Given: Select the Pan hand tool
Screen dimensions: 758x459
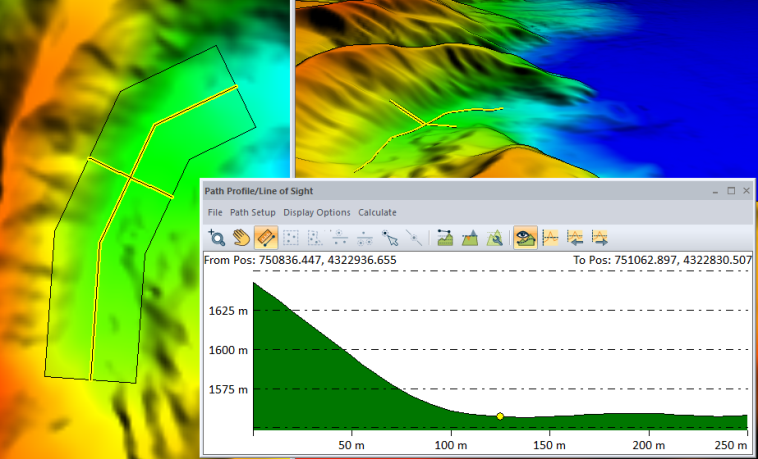Looking at the screenshot, I should pos(241,238).
